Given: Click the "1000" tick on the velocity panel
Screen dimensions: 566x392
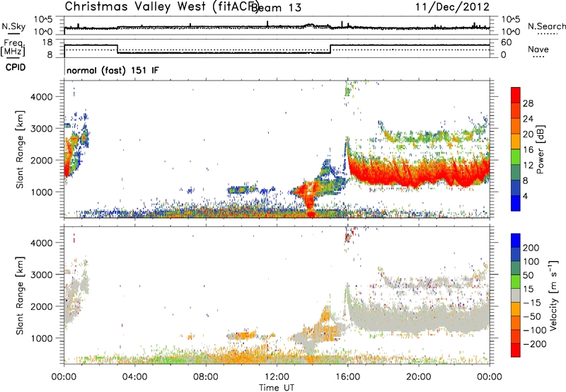Looking at the screenshot, I should coord(42,338).
